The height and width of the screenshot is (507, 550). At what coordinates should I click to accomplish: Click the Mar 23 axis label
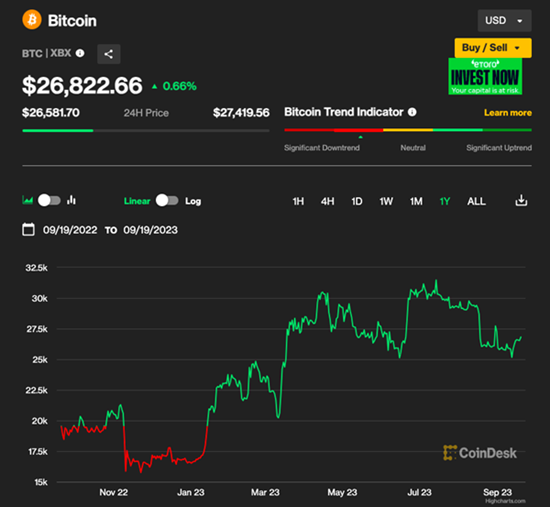tap(265, 492)
